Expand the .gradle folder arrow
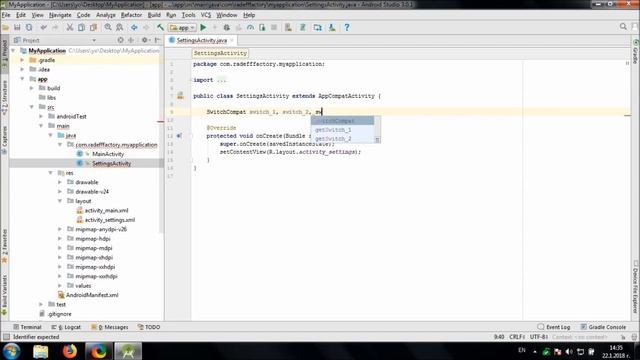Image resolution: width=640 pixels, height=360 pixels. pyautogui.click(x=22, y=60)
